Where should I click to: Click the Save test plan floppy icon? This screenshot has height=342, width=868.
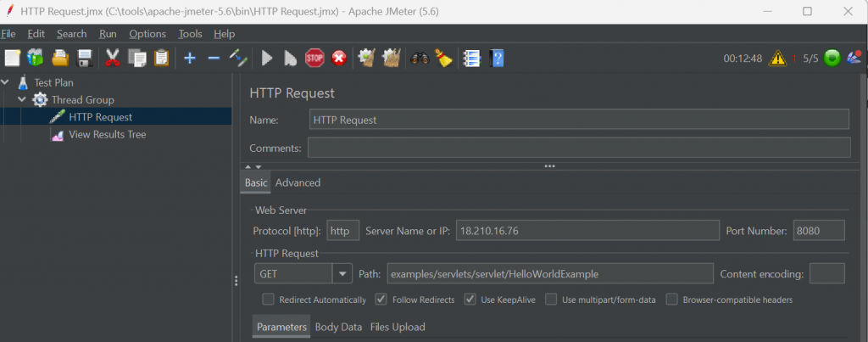point(85,58)
